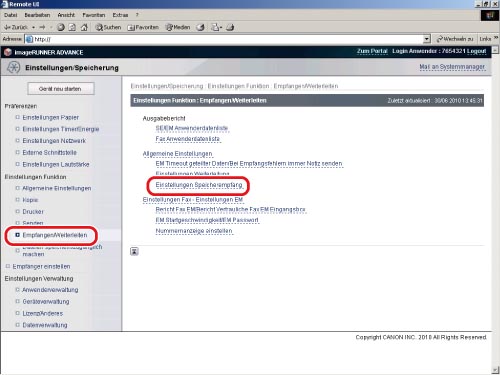Open the ? help menu

click(137, 15)
